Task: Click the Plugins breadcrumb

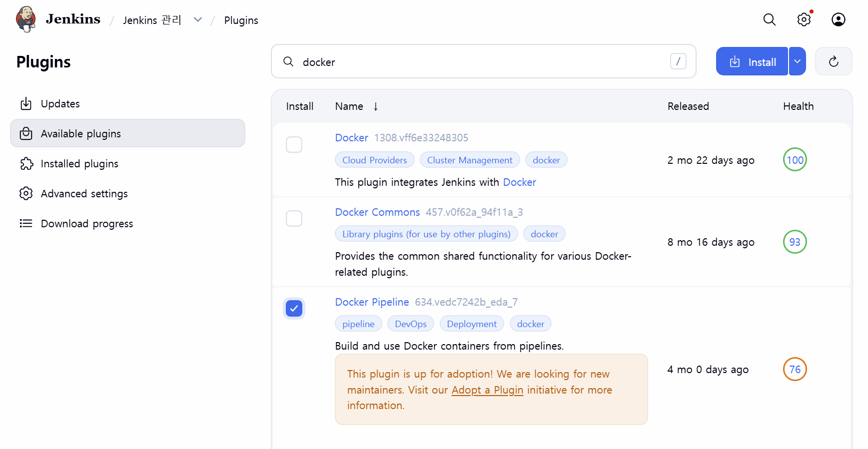Action: click(x=241, y=20)
